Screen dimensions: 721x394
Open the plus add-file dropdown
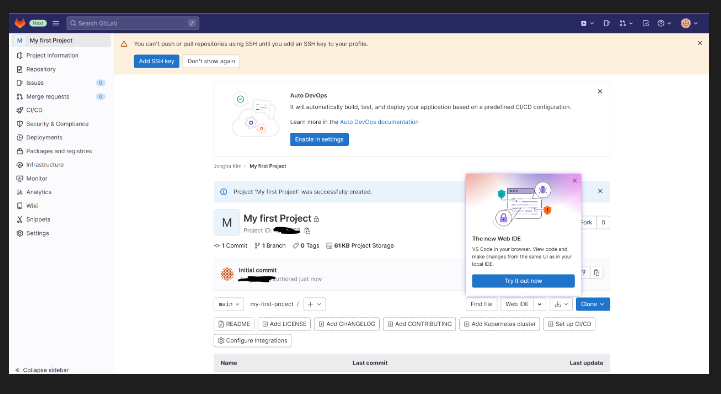(315, 304)
